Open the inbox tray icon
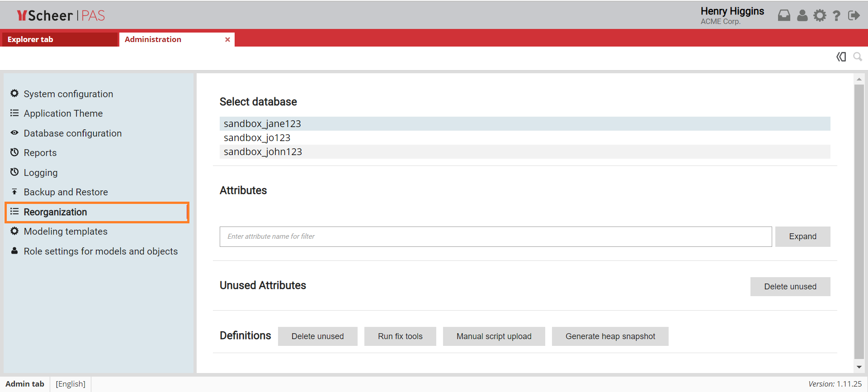The image size is (868, 392). [x=784, y=16]
